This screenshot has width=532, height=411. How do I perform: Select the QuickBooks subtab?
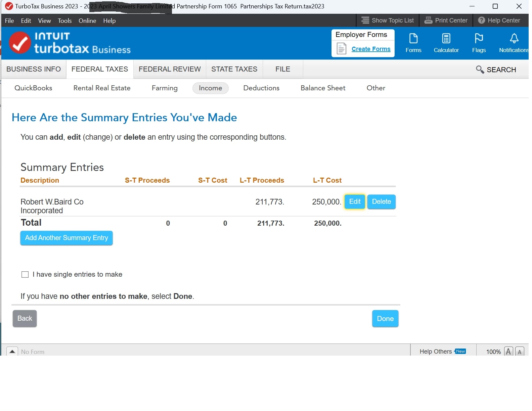pyautogui.click(x=33, y=88)
